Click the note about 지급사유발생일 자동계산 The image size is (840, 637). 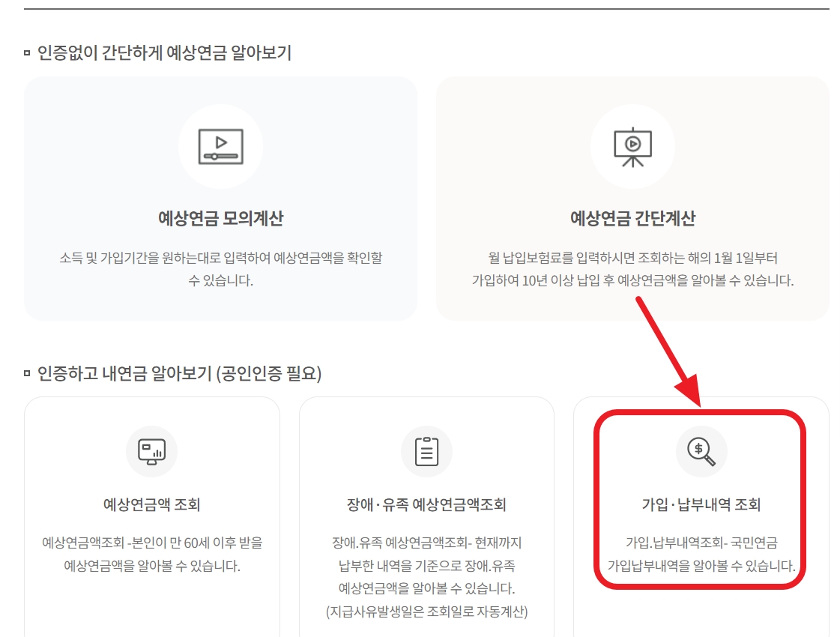426,611
